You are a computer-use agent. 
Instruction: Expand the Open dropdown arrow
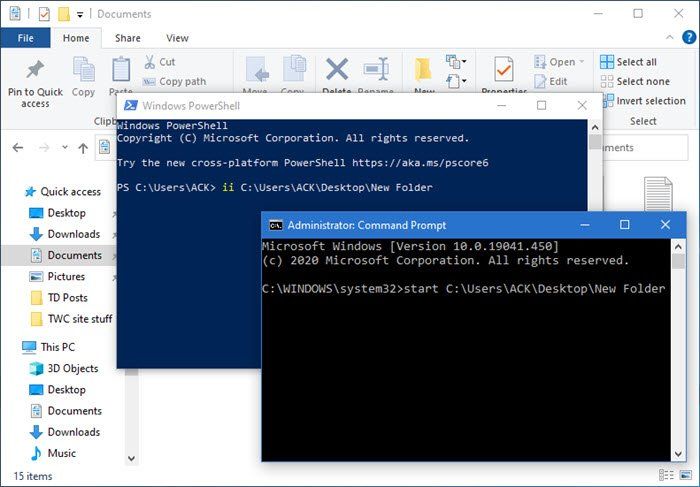point(582,62)
